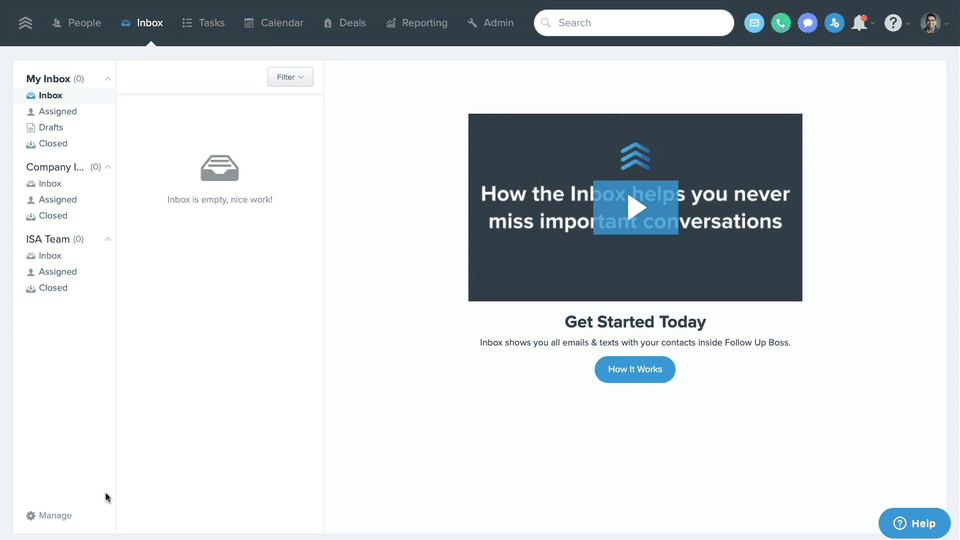The image size is (960, 540).
Task: Open Manage inbox settings
Action: [49, 516]
